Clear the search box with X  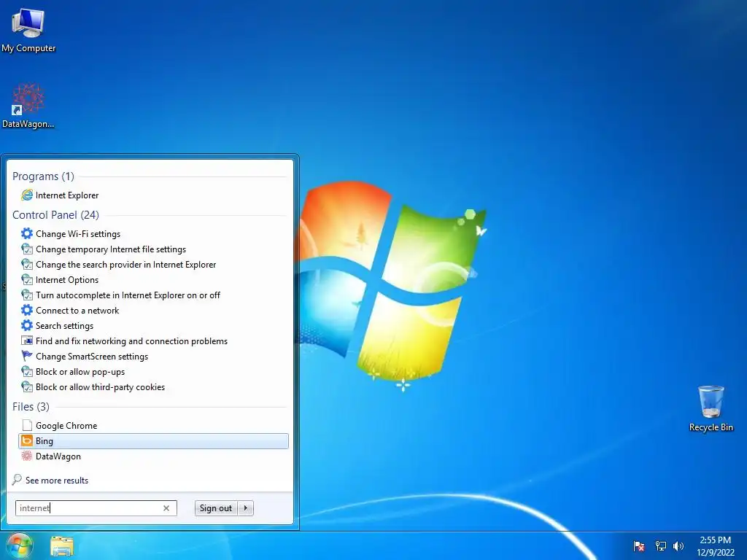[x=166, y=508]
